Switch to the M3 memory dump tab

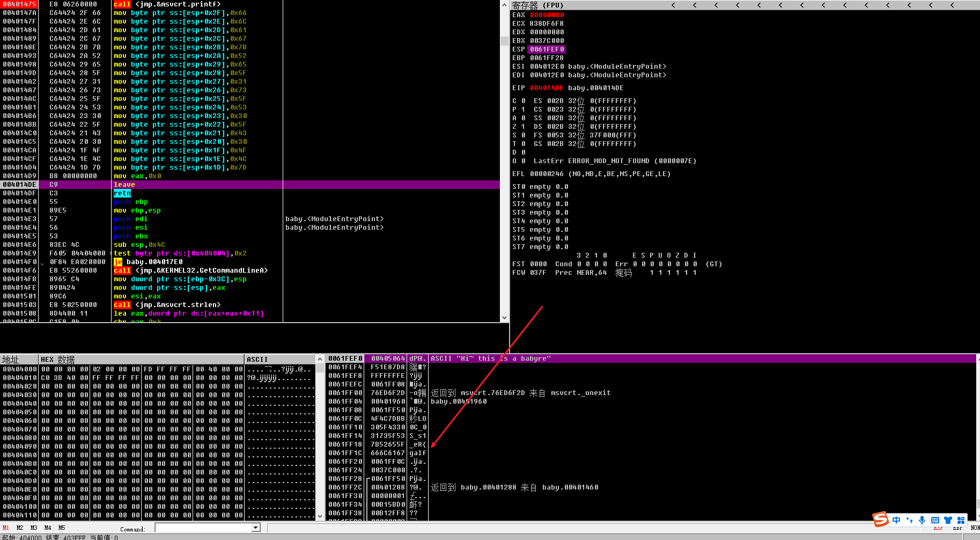34,528
